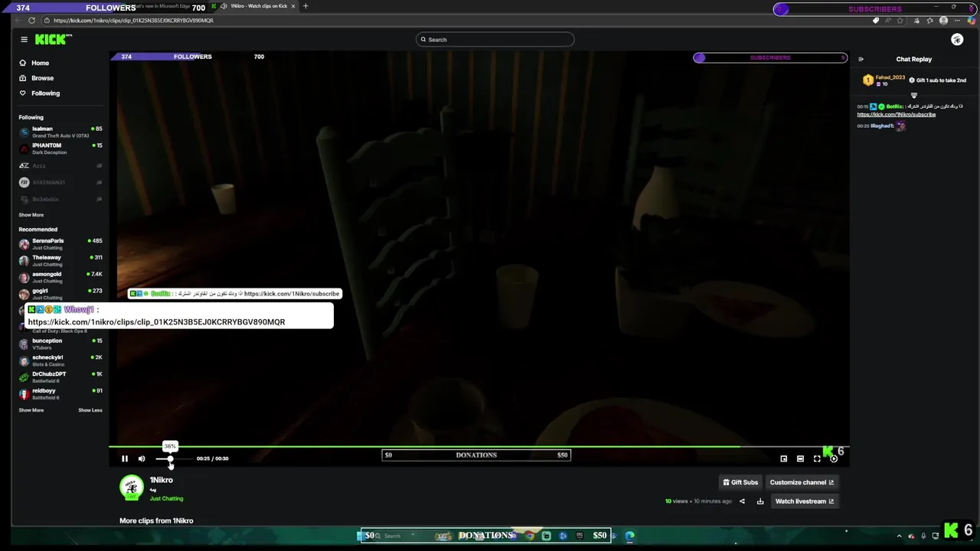980x551 pixels.
Task: Adjust the volume slider handle
Action: coord(170,458)
